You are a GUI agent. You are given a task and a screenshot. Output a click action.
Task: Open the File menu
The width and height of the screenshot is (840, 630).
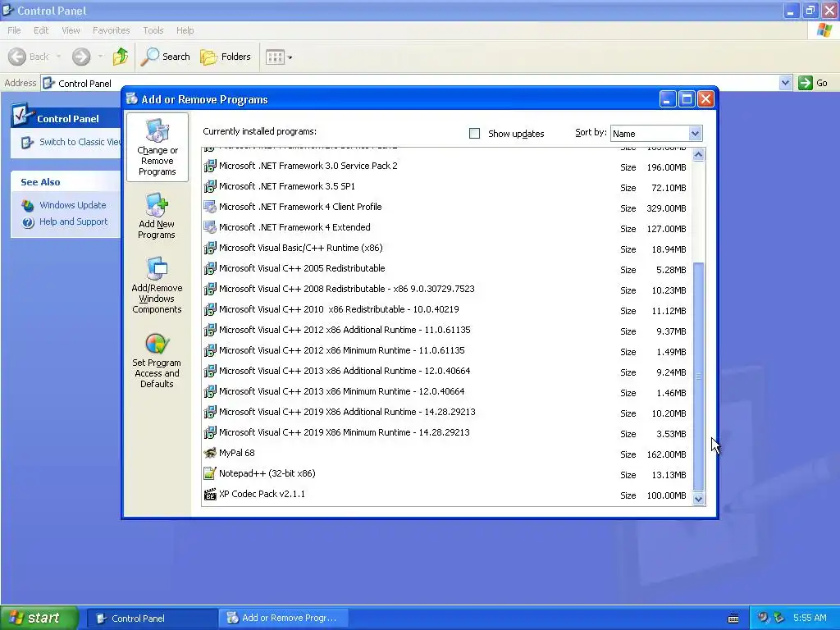14,30
